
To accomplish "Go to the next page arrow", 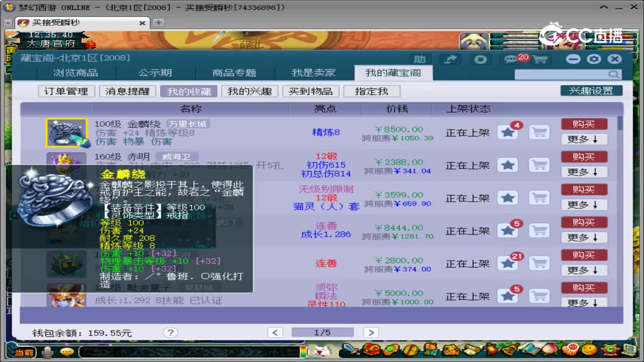I will 371,332.
